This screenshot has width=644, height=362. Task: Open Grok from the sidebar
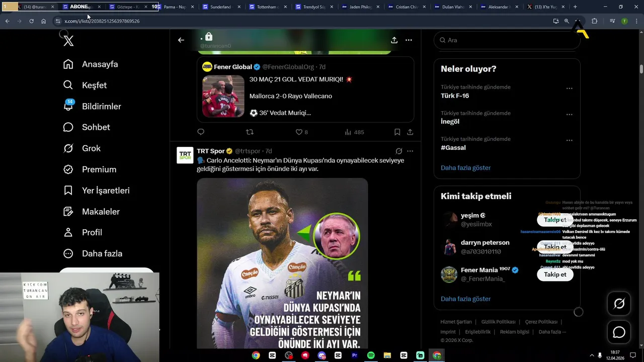[82, 148]
